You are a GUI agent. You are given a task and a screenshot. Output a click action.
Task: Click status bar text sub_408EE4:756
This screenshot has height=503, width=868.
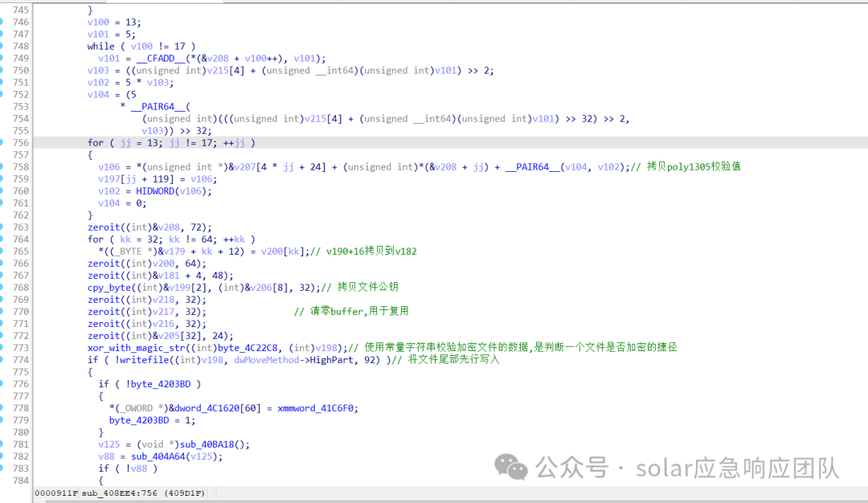[x=120, y=493]
